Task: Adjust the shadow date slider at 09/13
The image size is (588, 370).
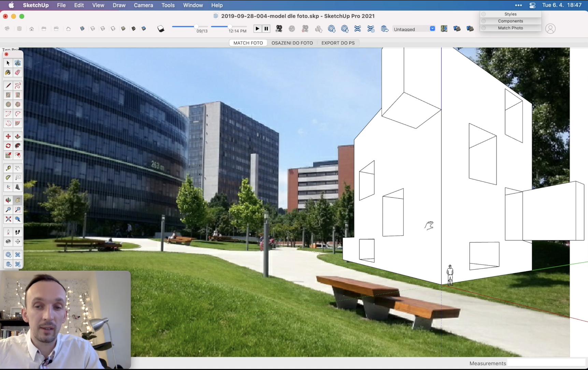Action: (x=196, y=27)
